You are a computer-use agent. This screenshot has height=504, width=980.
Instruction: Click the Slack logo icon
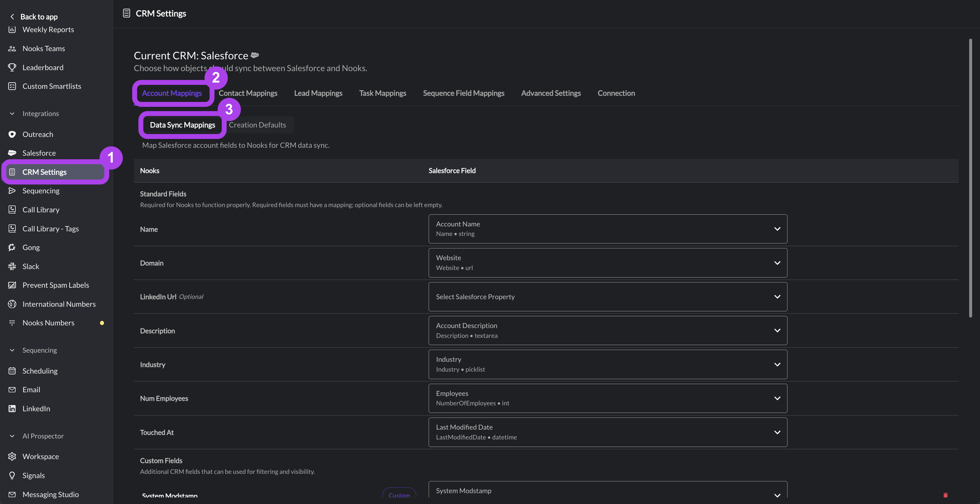pos(12,266)
